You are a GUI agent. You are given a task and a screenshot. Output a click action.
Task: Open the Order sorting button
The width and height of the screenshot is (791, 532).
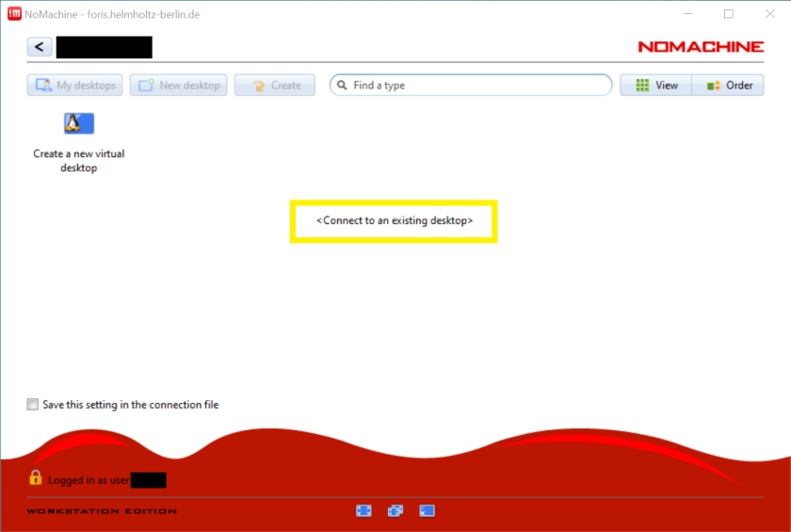point(729,85)
